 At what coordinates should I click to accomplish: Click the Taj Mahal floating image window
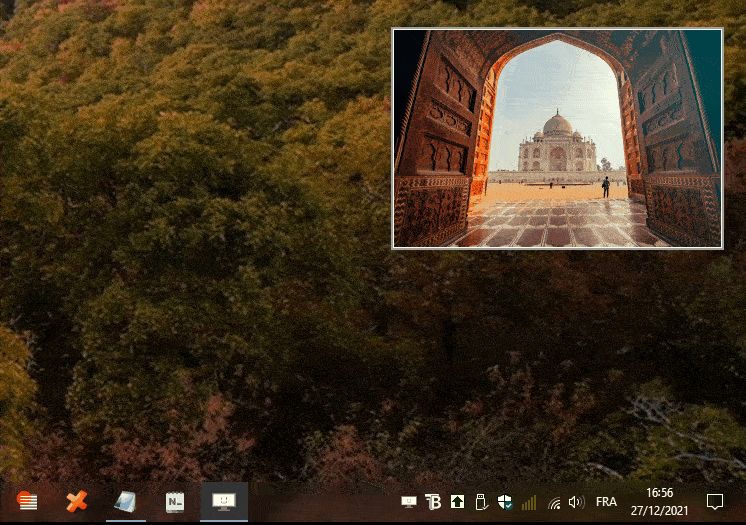[x=557, y=138]
